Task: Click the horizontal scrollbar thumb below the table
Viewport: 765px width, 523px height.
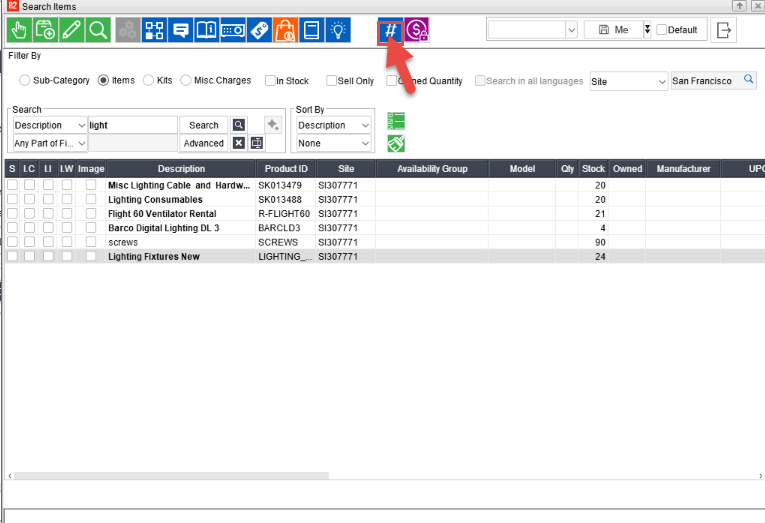Action: 171,476
